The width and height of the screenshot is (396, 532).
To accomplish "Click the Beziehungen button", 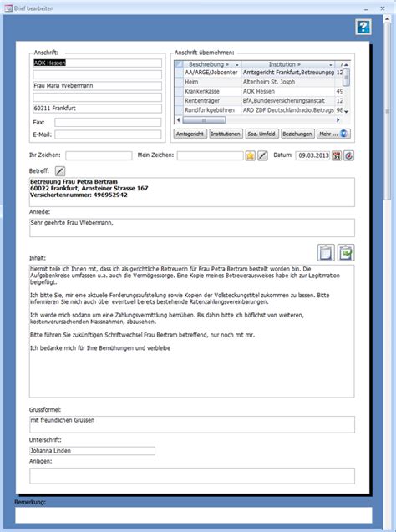I will coord(297,134).
